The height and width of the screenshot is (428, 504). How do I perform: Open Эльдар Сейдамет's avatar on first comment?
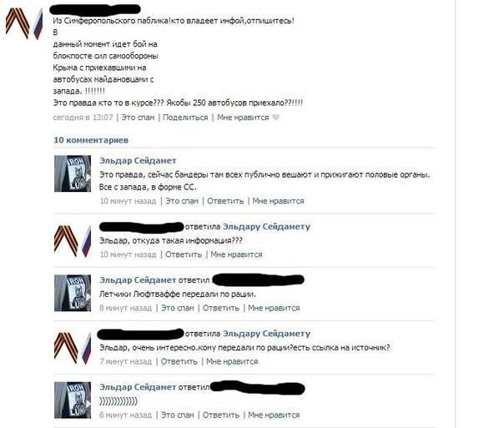click(x=73, y=174)
